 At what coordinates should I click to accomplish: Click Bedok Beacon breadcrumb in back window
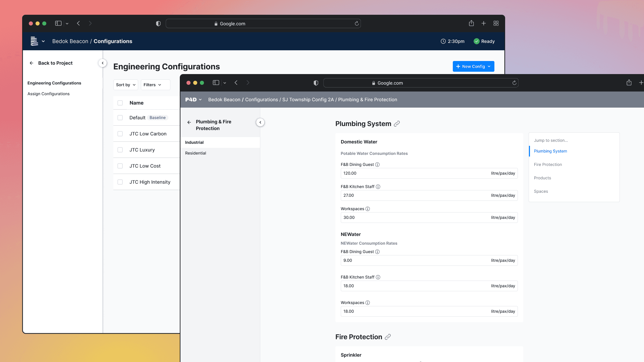point(70,41)
